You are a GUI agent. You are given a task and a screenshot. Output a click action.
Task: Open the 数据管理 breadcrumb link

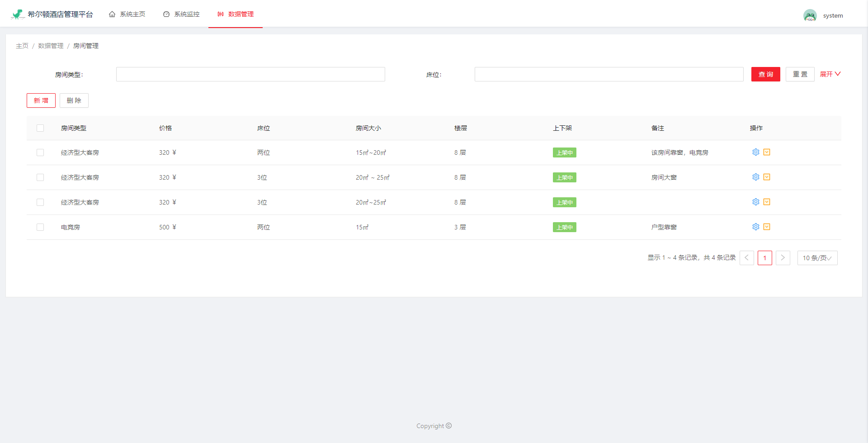tap(50, 45)
